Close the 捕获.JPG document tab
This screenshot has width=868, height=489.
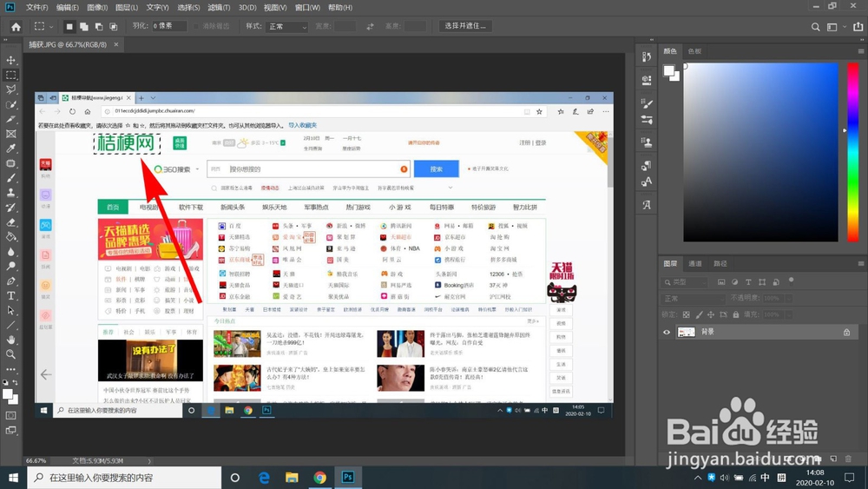[x=115, y=44]
